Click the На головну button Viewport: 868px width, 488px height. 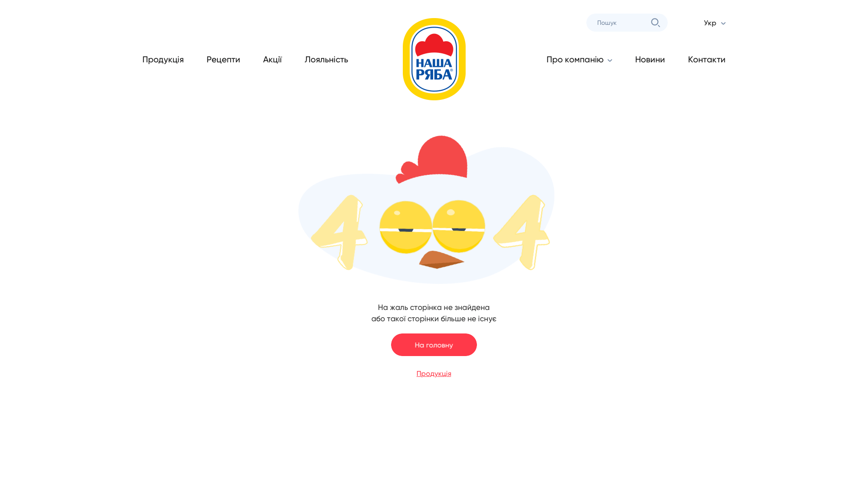[434, 345]
